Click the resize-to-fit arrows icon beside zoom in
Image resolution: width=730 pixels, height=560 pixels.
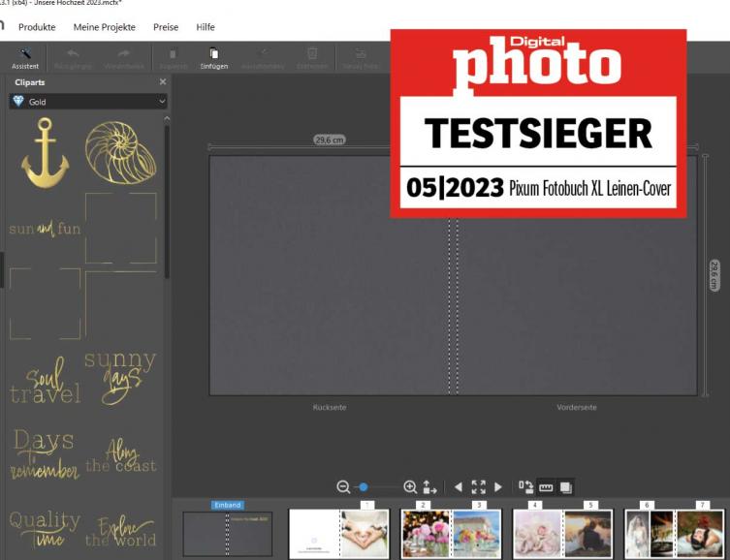[x=429, y=487]
